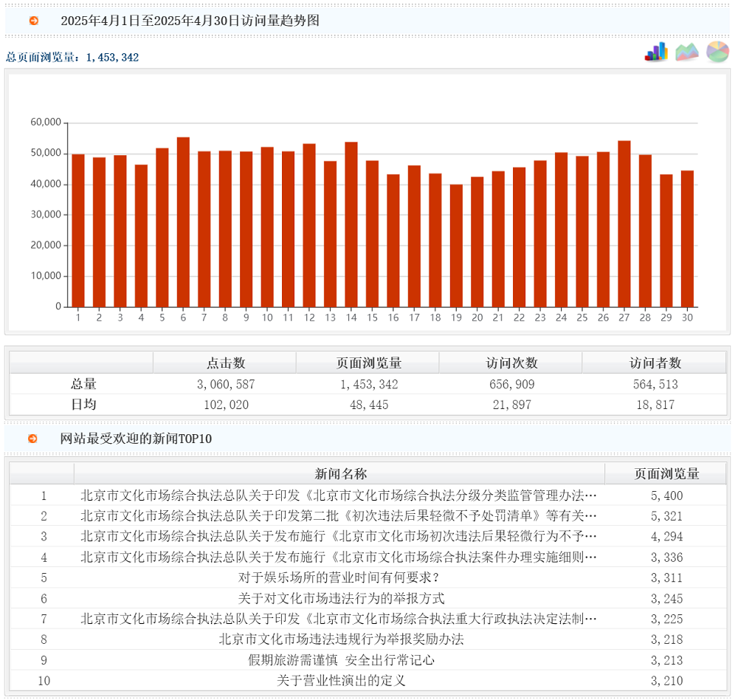Open news 假期旅游需谨慎 安全出行常记心

pyautogui.click(x=341, y=660)
